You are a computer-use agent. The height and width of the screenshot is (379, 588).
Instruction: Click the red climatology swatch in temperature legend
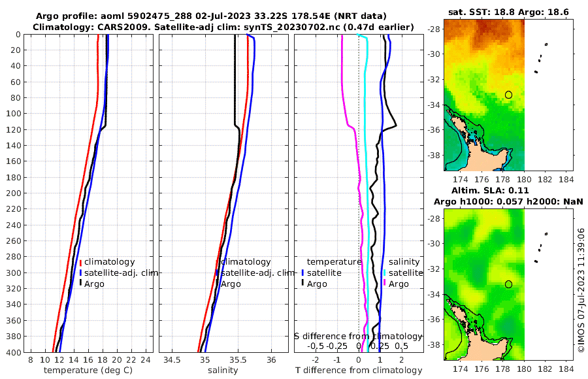coord(80,262)
